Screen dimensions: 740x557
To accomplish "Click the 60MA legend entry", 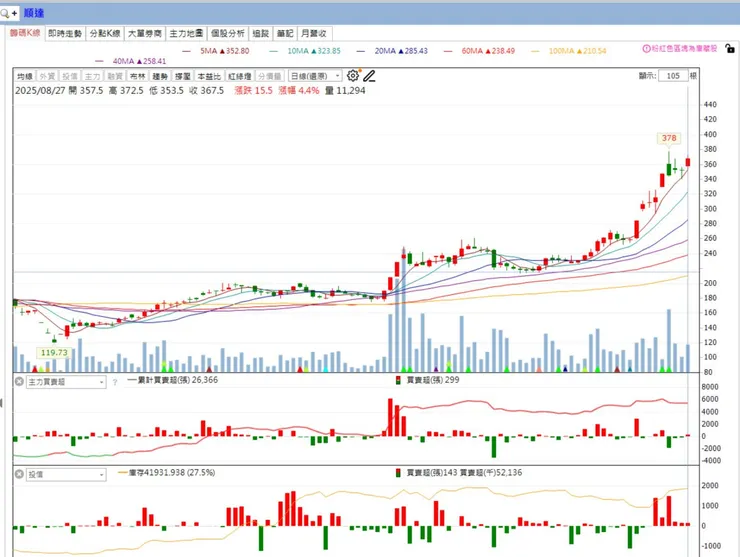I will coord(479,51).
